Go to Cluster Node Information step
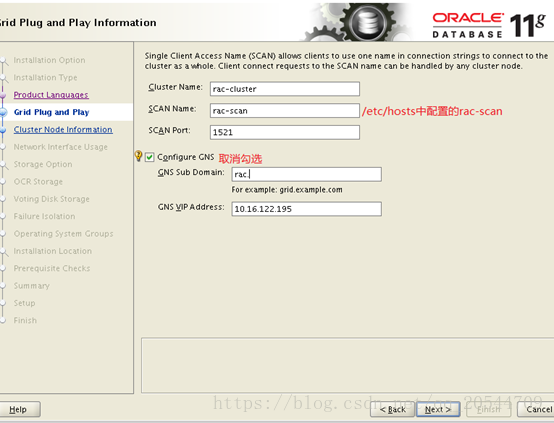 tap(63, 129)
